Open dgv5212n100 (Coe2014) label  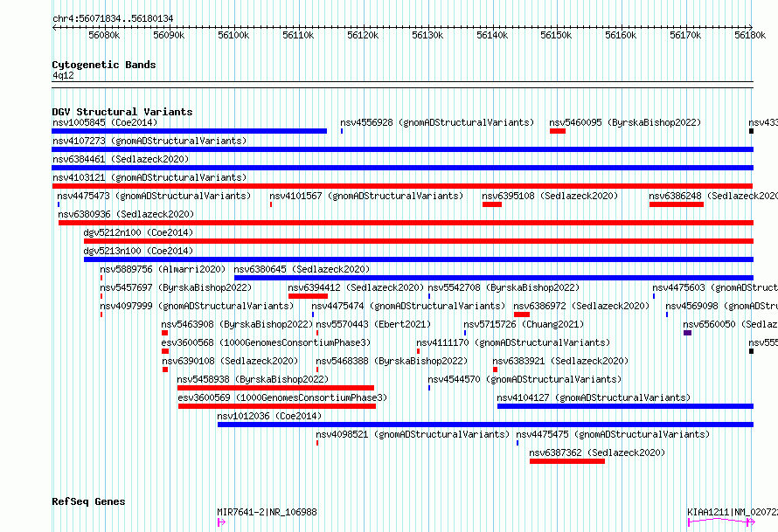(138, 232)
